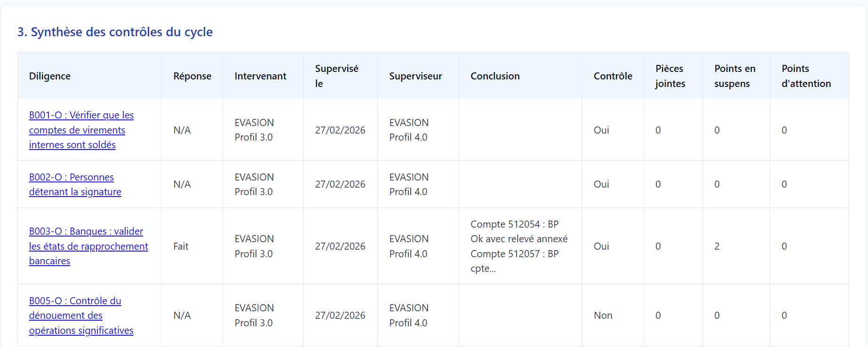The width and height of the screenshot is (868, 347).
Task: Open the B001-O virements internes diligence link
Action: [81, 130]
